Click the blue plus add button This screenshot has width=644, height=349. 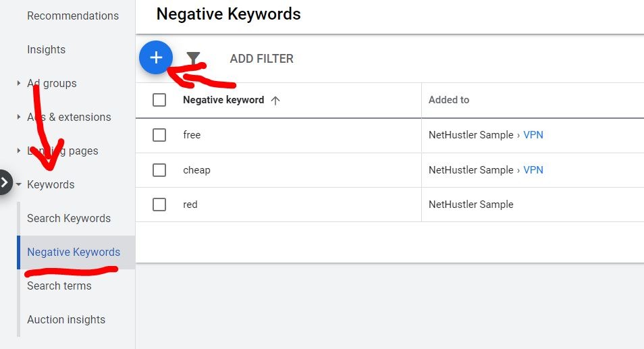pyautogui.click(x=156, y=58)
